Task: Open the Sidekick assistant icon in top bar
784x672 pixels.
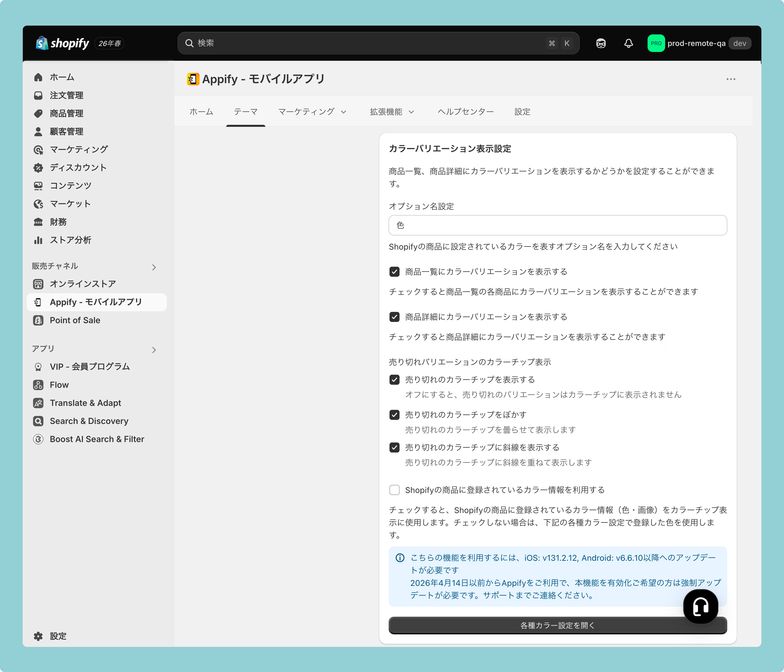Action: [x=601, y=43]
